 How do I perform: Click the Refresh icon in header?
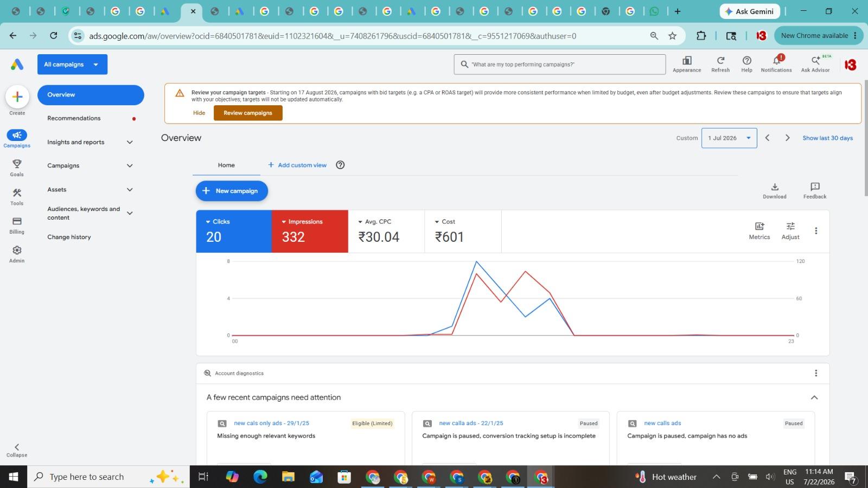click(x=720, y=61)
